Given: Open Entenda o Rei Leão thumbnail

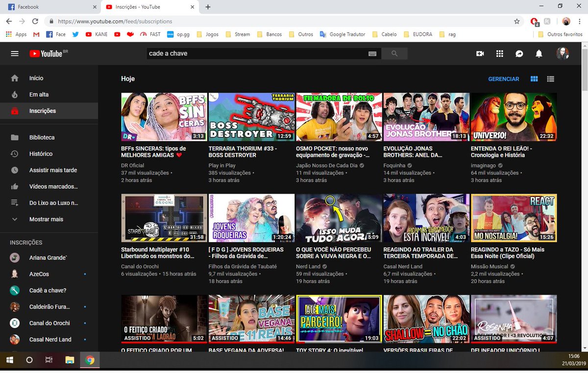Looking at the screenshot, I should (514, 117).
